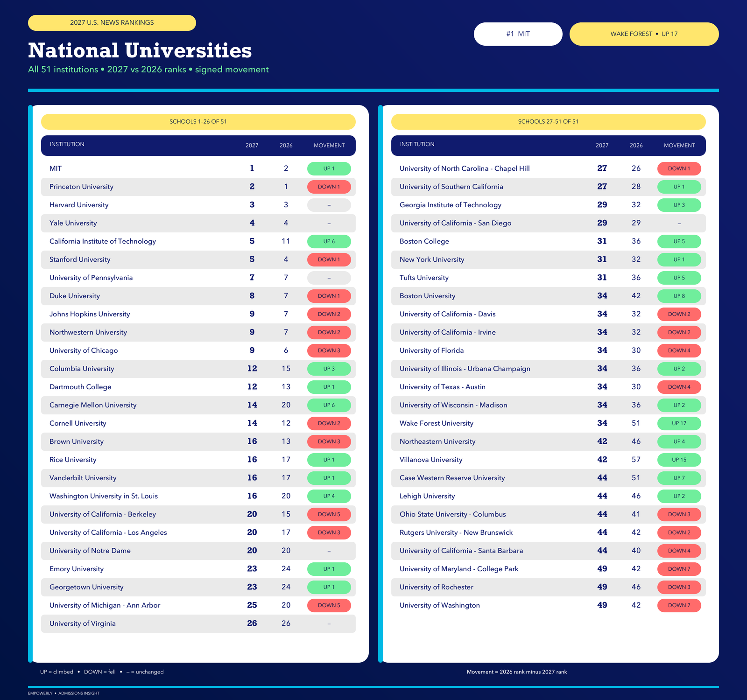Select the Schools 1-26 of 51 banner
747x700 pixels.
pos(198,122)
